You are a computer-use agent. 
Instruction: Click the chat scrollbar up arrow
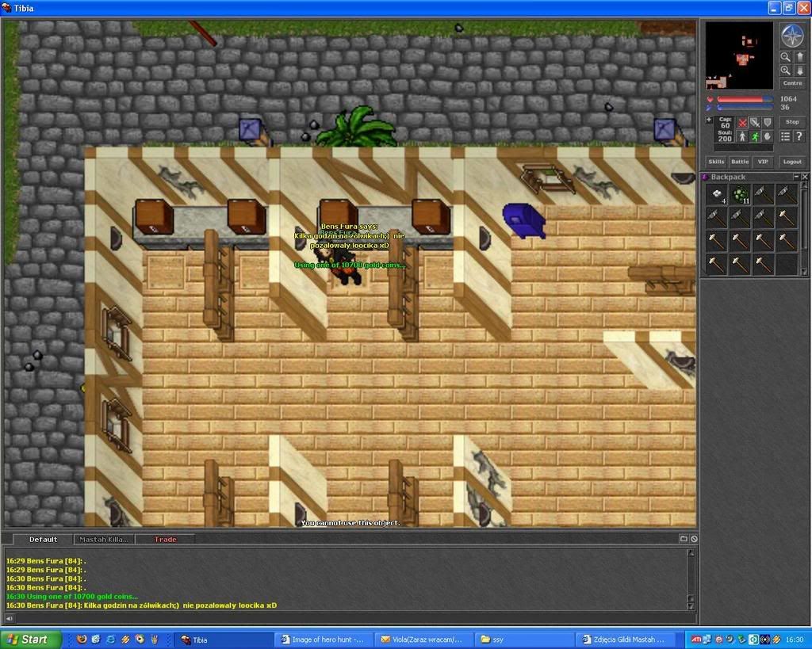pyautogui.click(x=691, y=553)
